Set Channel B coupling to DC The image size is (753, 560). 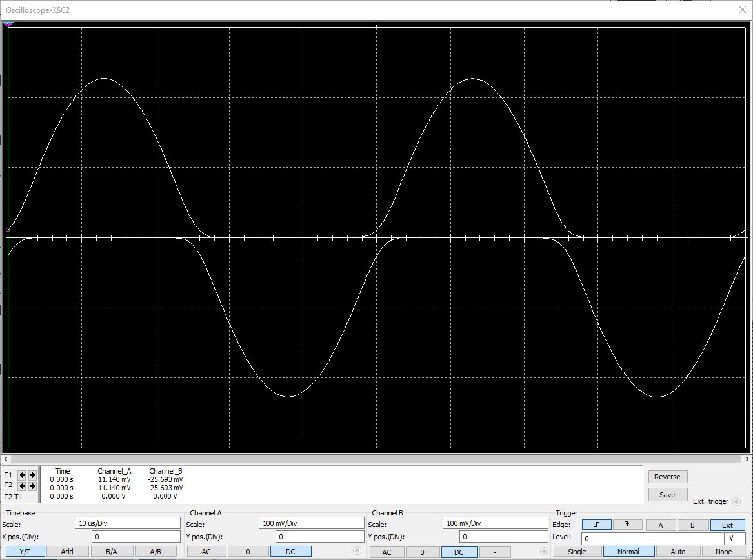(459, 552)
